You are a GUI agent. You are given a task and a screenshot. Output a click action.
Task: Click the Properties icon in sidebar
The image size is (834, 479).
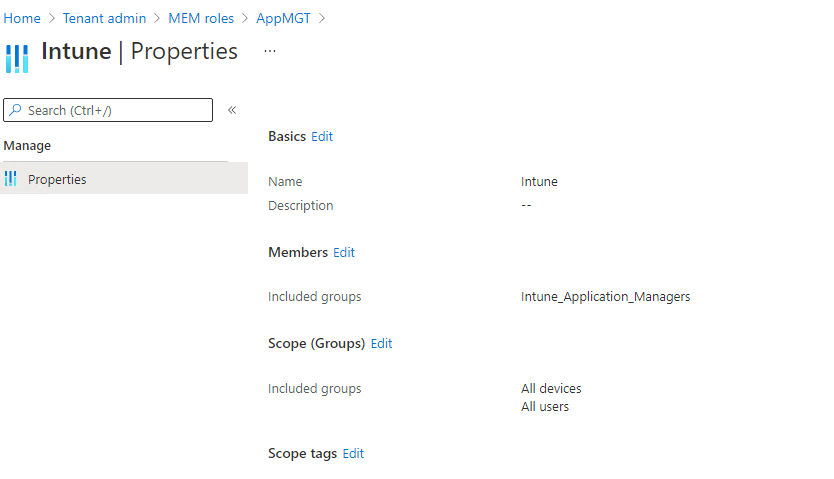click(x=11, y=179)
